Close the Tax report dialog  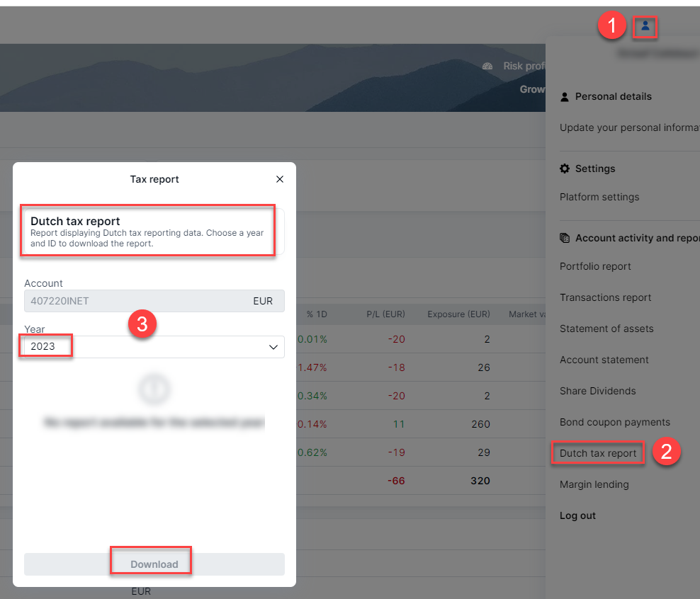(280, 179)
